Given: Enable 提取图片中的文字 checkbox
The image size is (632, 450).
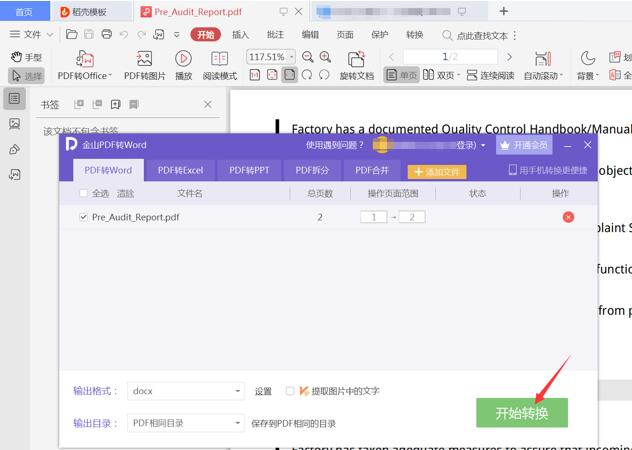Looking at the screenshot, I should [290, 391].
